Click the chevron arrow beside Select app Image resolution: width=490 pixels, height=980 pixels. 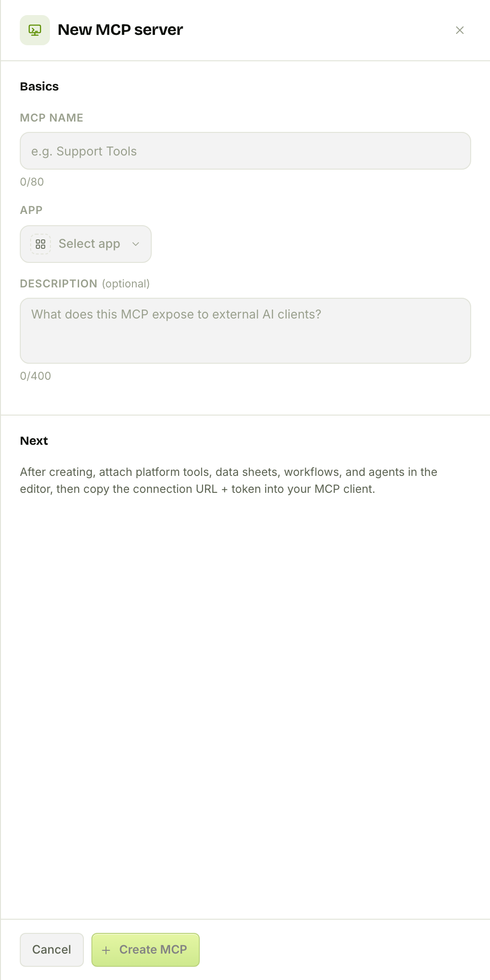(x=136, y=244)
